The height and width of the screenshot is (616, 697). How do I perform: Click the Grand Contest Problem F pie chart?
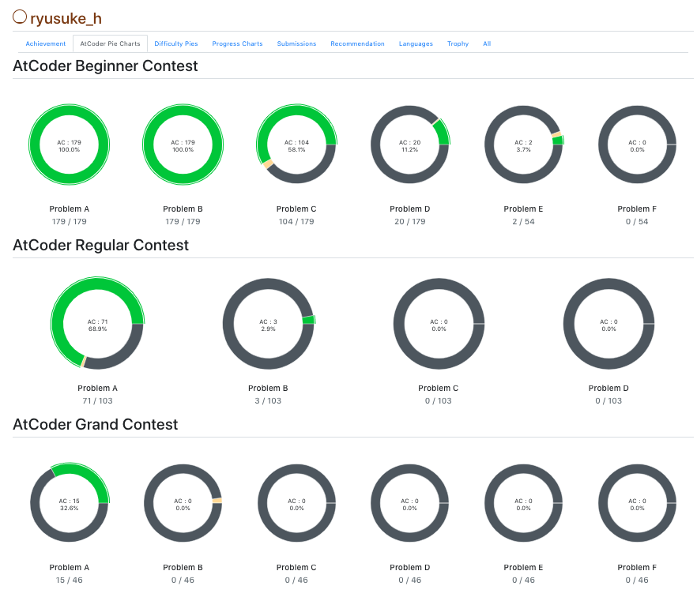point(637,503)
